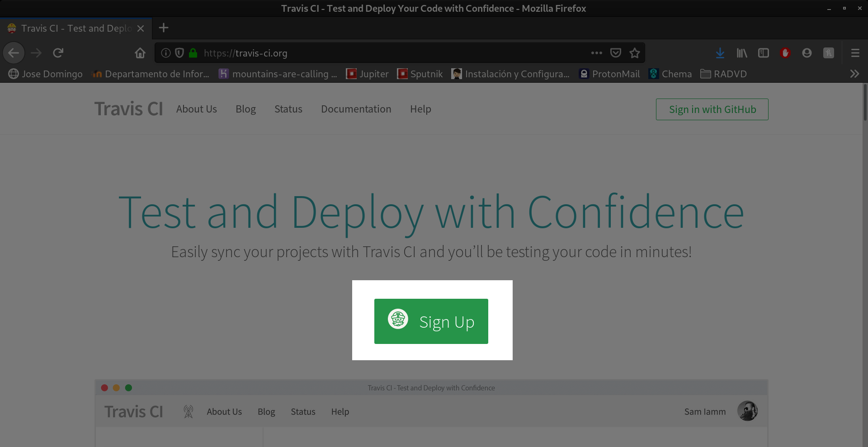Expand the hidden bookmarks chevron
Screen dimensions: 868x447
point(854,74)
